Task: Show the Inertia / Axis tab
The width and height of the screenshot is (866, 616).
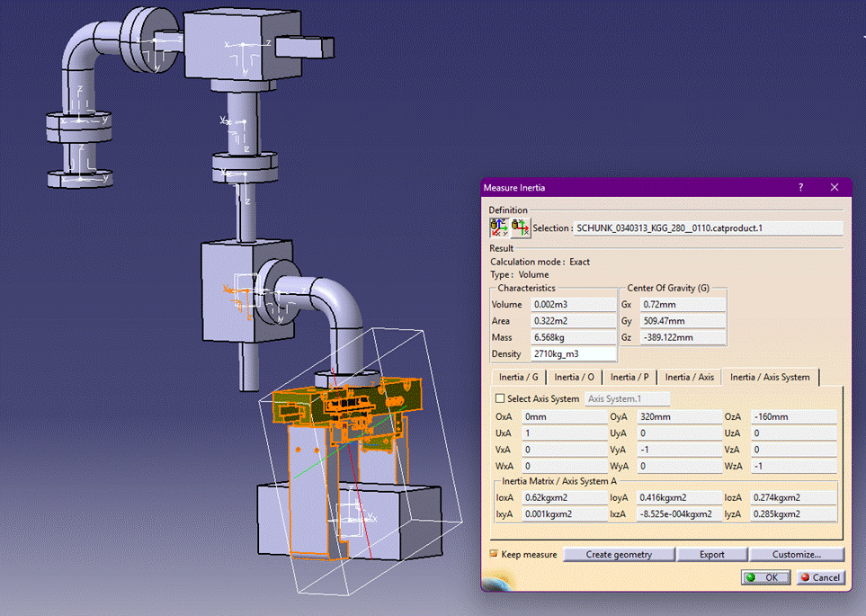Action: (x=690, y=377)
